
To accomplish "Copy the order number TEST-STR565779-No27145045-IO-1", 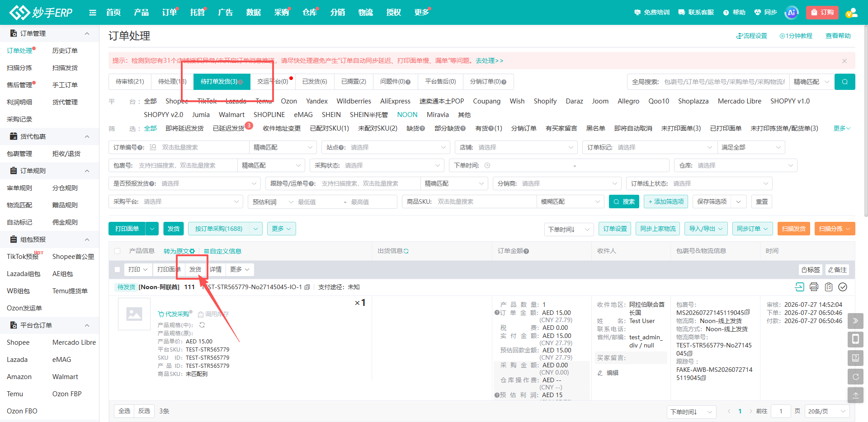I will (307, 287).
